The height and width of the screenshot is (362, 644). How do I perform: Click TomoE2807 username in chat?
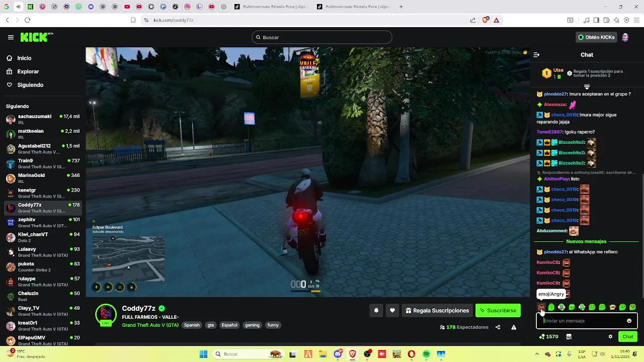(x=549, y=132)
